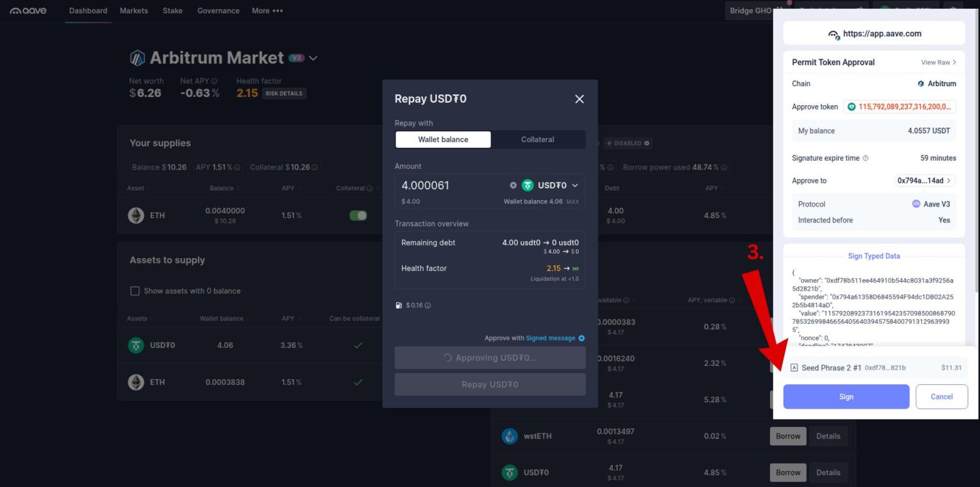Click the Approve token amount 115,792,089,237,316,200,0...
Screen dimensions: 980x487
pyautogui.click(x=900, y=106)
